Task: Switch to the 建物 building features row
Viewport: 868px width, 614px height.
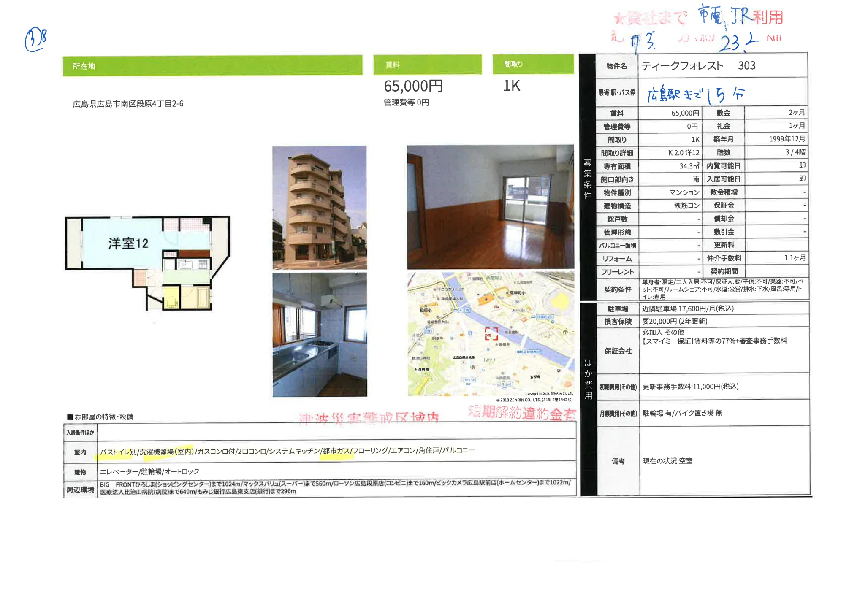Action: point(80,473)
